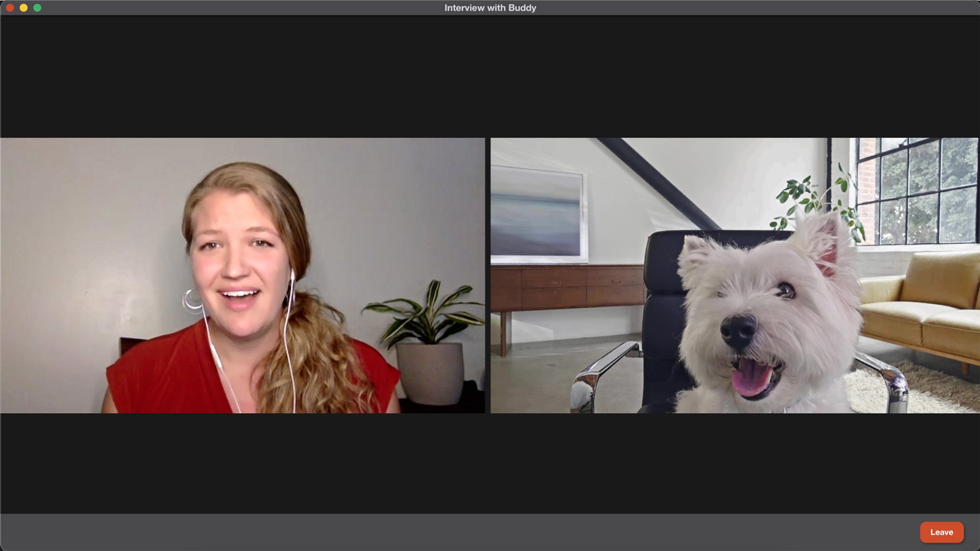Click the black area below the videos
The height and width of the screenshot is (551, 980).
coord(490,463)
